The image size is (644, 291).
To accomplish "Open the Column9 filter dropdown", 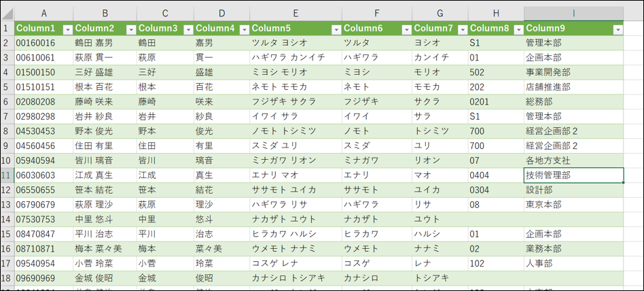I will pos(617,29).
